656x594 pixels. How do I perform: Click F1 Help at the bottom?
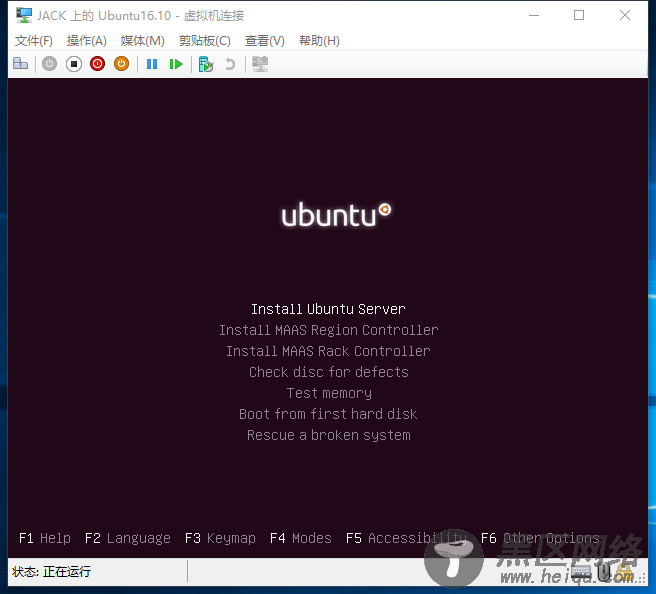(x=45, y=538)
